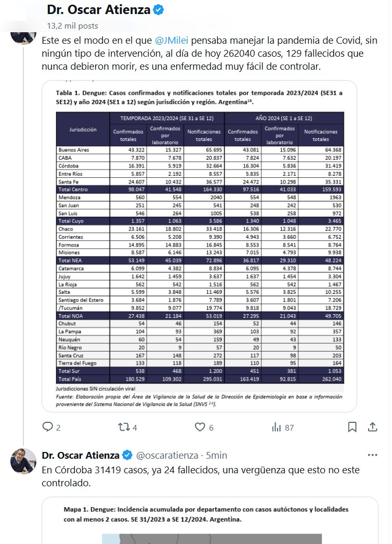Screen dimensions: 392x544
Task: Expand the Mapa 1 dengue map image
Action: click(210, 520)
